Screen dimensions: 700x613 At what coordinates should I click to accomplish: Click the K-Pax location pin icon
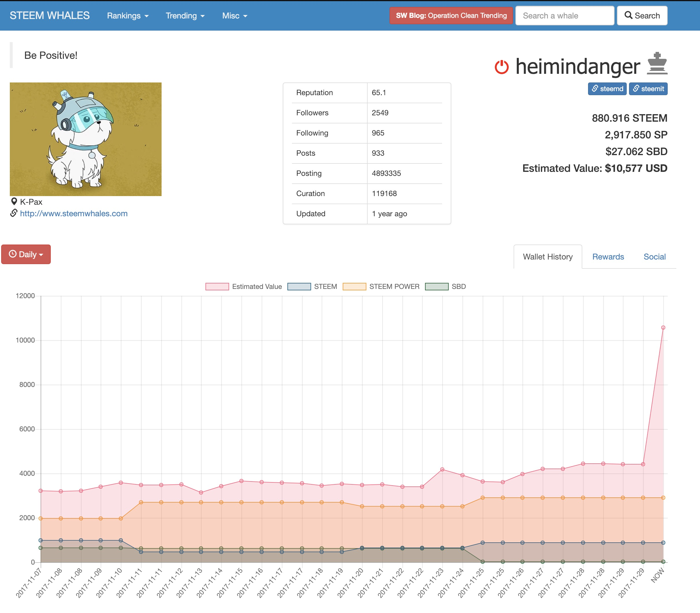[14, 202]
